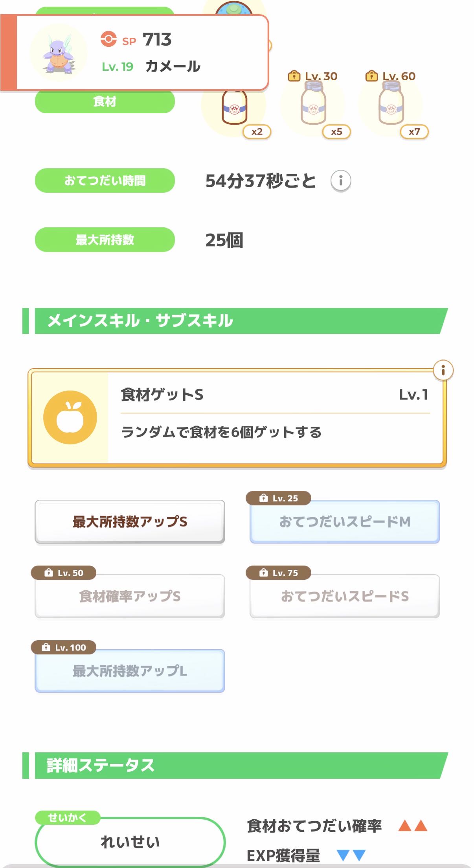The image size is (474, 868).
Task: Select locked 最大所持数アップL sub skill
Action: [130, 671]
